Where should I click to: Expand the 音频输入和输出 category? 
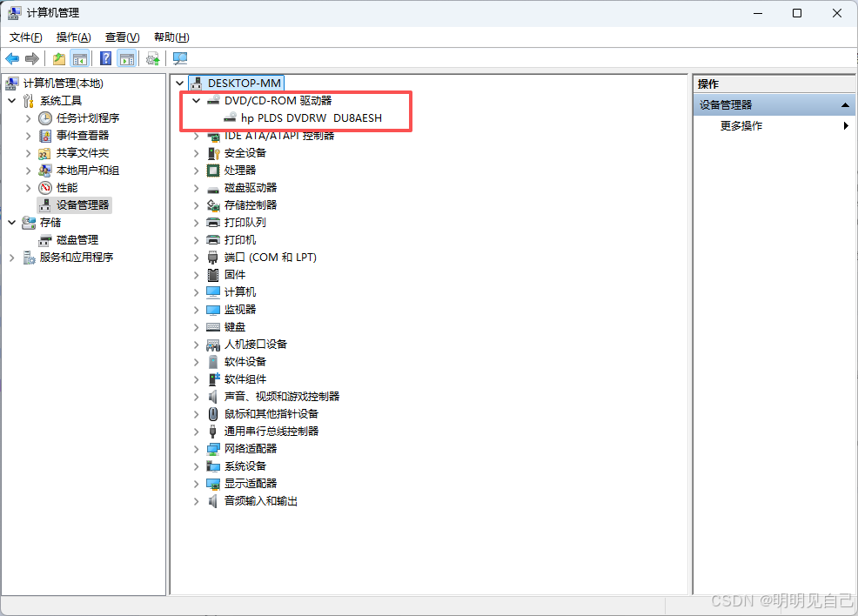[x=196, y=501]
